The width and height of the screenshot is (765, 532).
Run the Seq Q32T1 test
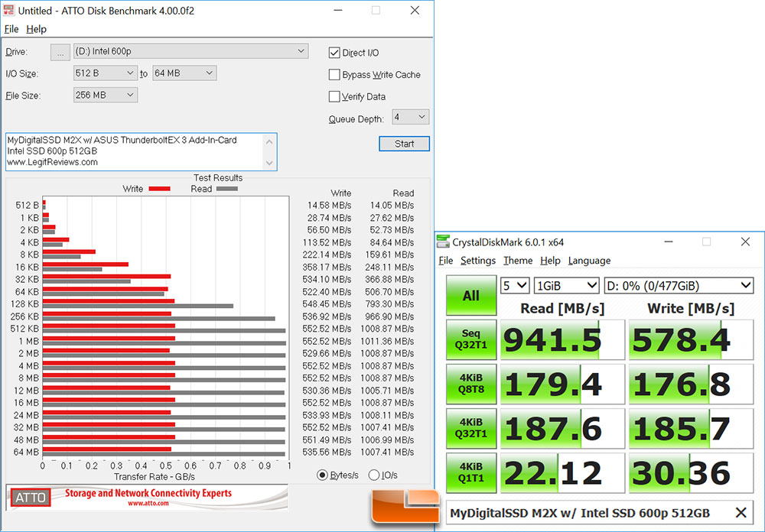click(x=470, y=339)
